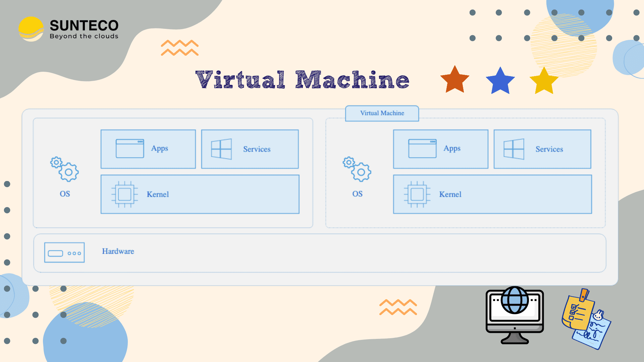Click the left Kernel chip icon

click(124, 194)
